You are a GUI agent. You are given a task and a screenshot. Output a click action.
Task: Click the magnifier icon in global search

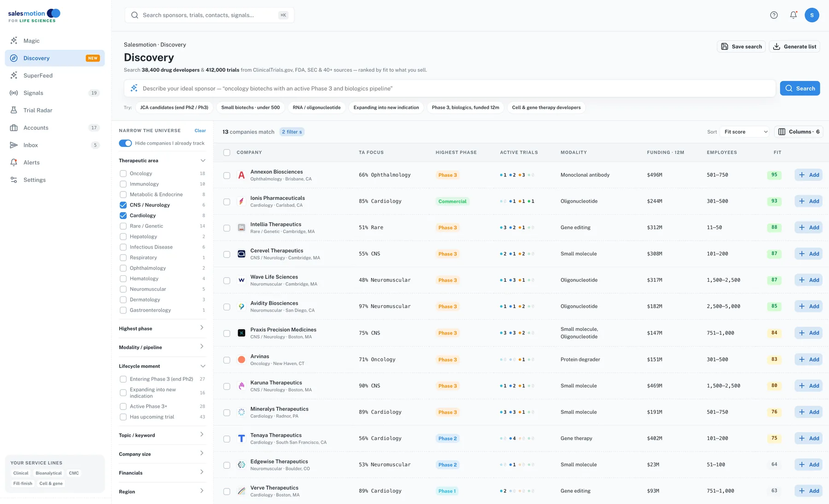[134, 15]
